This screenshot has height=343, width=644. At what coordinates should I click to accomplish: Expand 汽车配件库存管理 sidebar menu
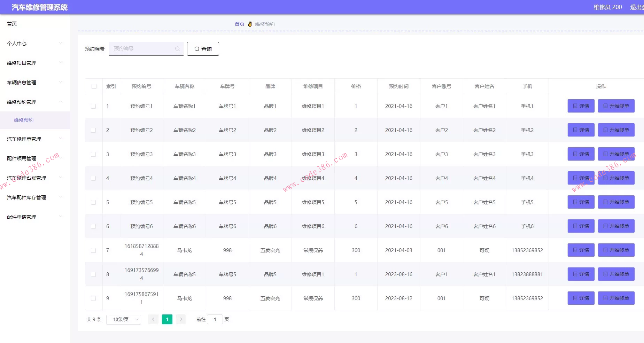click(x=34, y=197)
